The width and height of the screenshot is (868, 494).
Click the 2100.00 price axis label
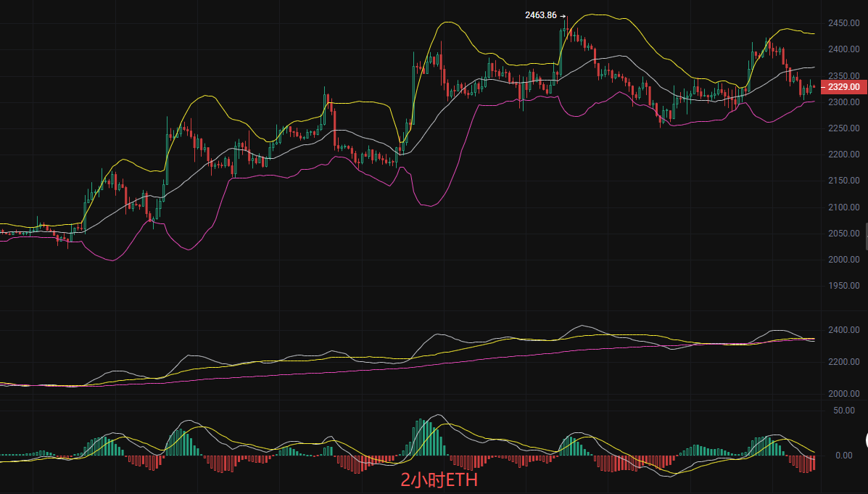point(843,207)
